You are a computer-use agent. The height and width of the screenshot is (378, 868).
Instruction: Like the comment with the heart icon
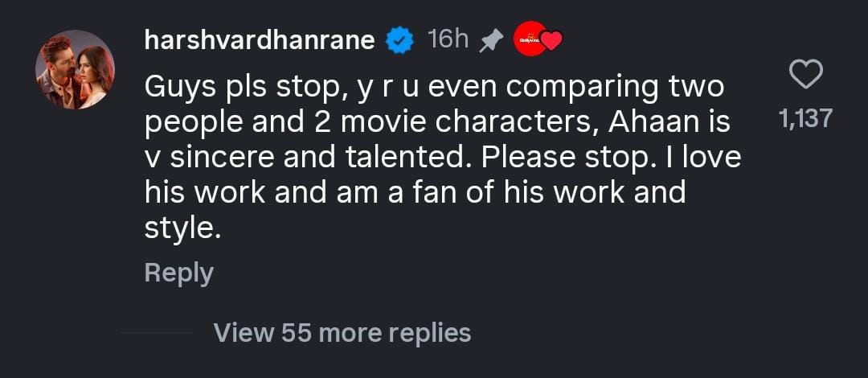[806, 76]
